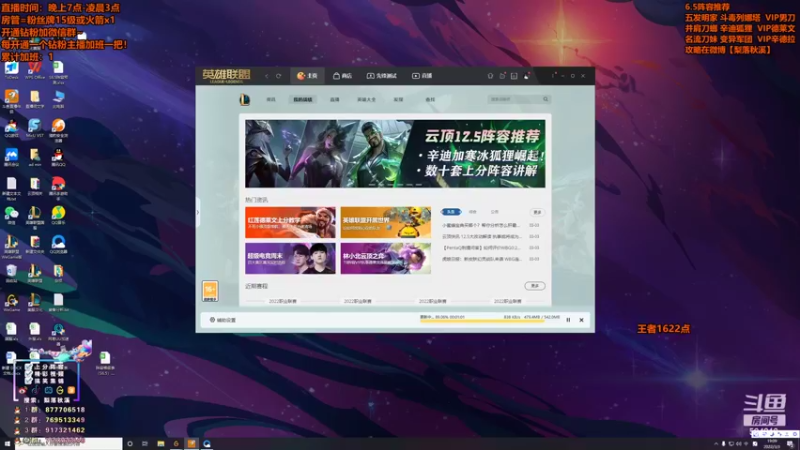Viewport: 800px width, 450px height.
Task: Click 更多 beside the news category tabs
Action: [537, 212]
